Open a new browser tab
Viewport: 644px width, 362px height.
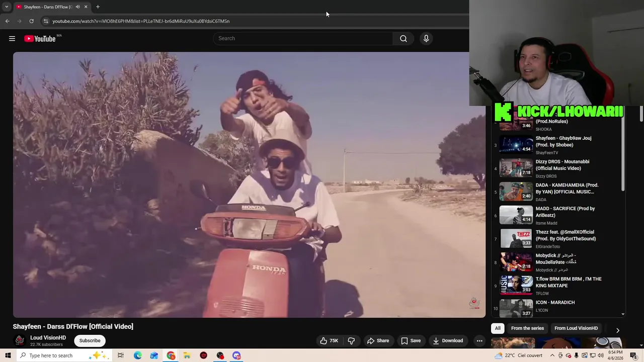coord(98,7)
